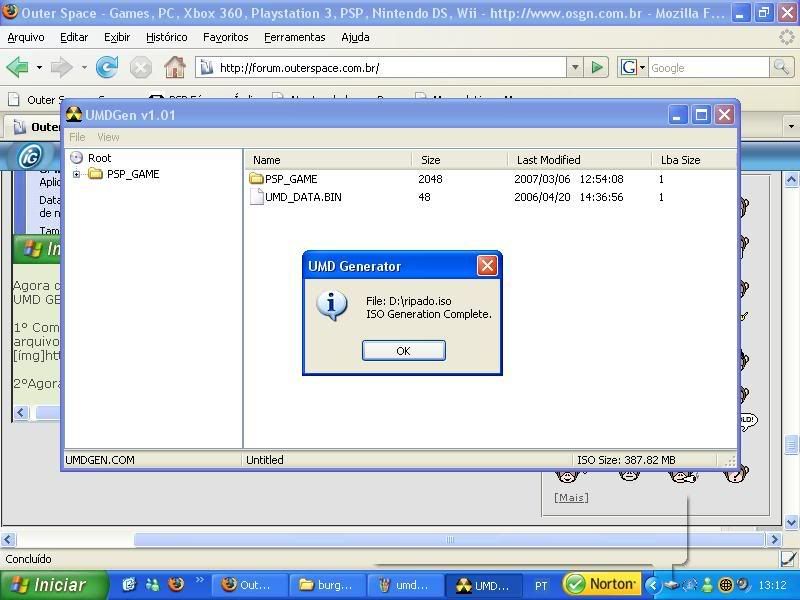
Task: Open Norton from the taskbar
Action: pyautogui.click(x=602, y=584)
